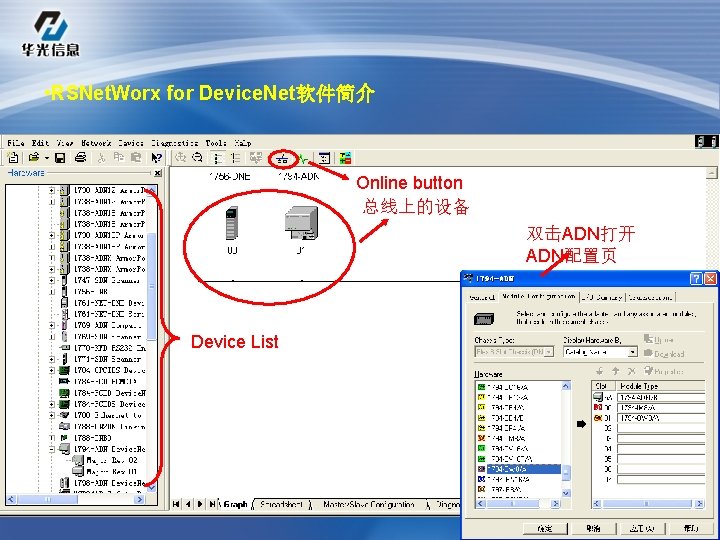Click the Copy toolbar icon
This screenshot has height=540, width=720.
click(118, 158)
